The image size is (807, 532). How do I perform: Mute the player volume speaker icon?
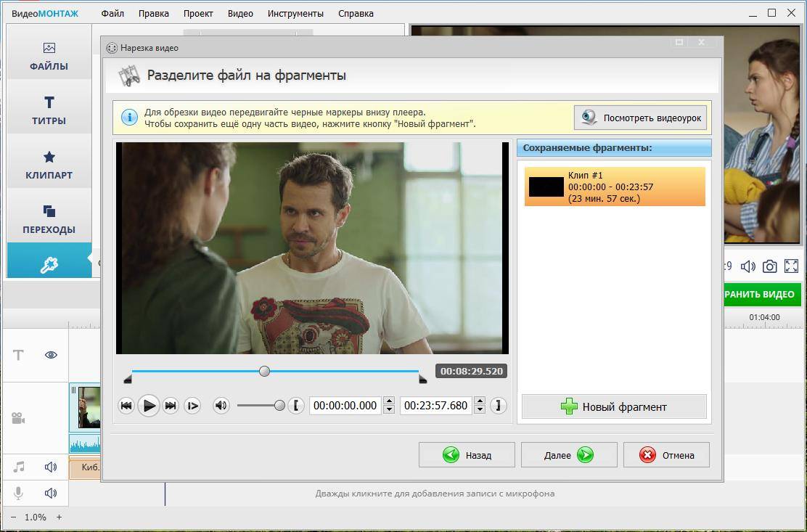(221, 406)
